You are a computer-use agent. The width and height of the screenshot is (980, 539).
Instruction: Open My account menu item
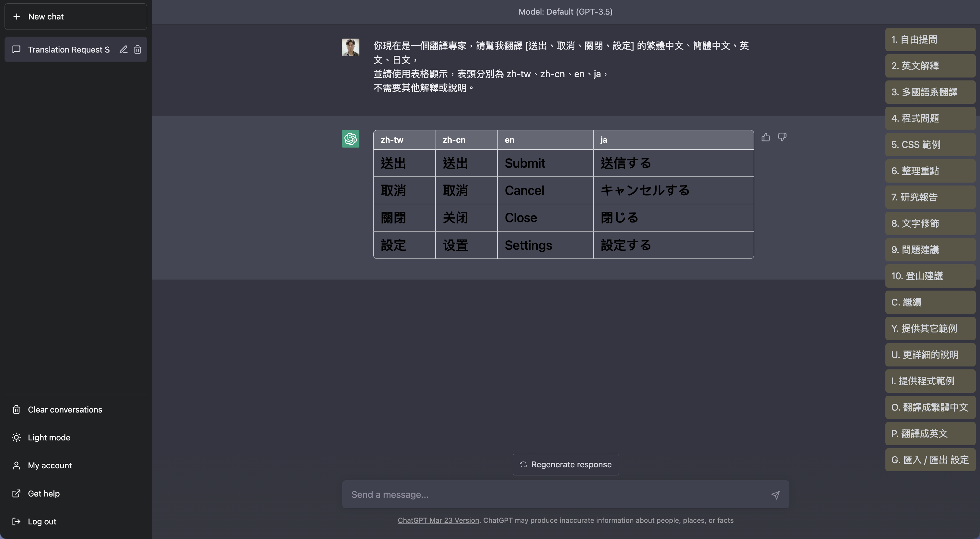pos(50,465)
